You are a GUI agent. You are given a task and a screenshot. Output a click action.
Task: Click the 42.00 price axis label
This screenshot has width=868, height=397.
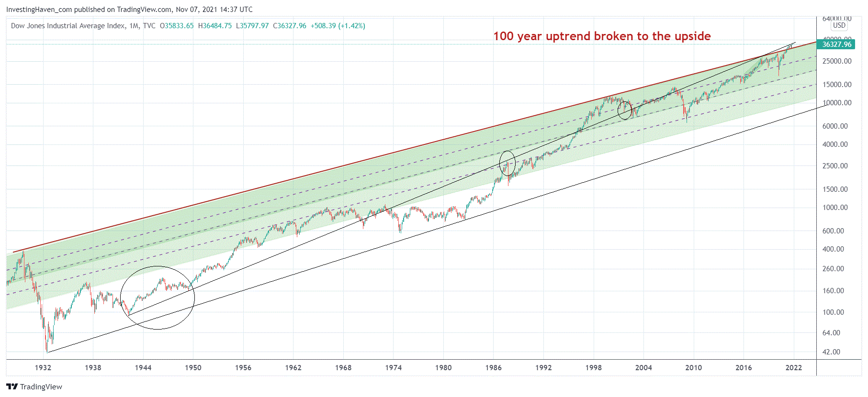tap(831, 352)
